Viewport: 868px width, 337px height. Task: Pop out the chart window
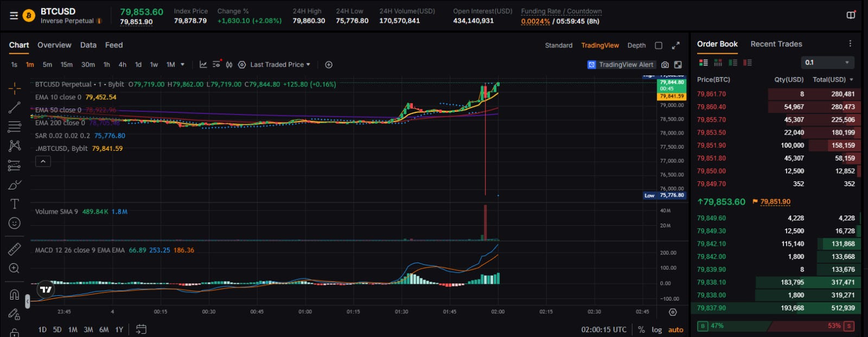pyautogui.click(x=678, y=65)
